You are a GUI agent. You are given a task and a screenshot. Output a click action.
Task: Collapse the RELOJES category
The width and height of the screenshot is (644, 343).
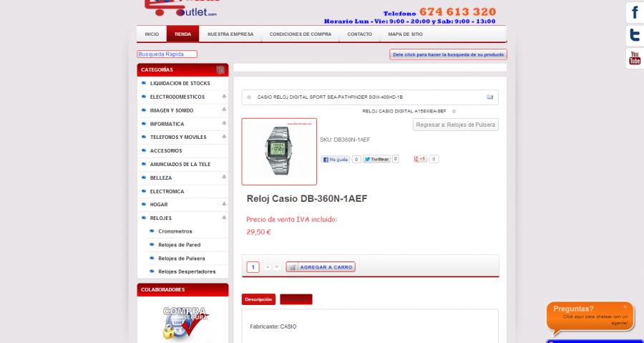click(224, 218)
